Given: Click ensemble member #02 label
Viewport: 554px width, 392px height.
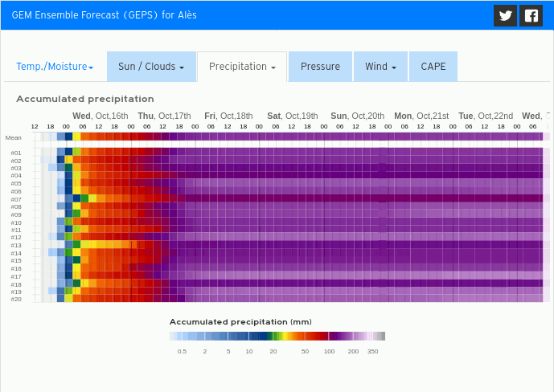Looking at the screenshot, I should [16, 161].
